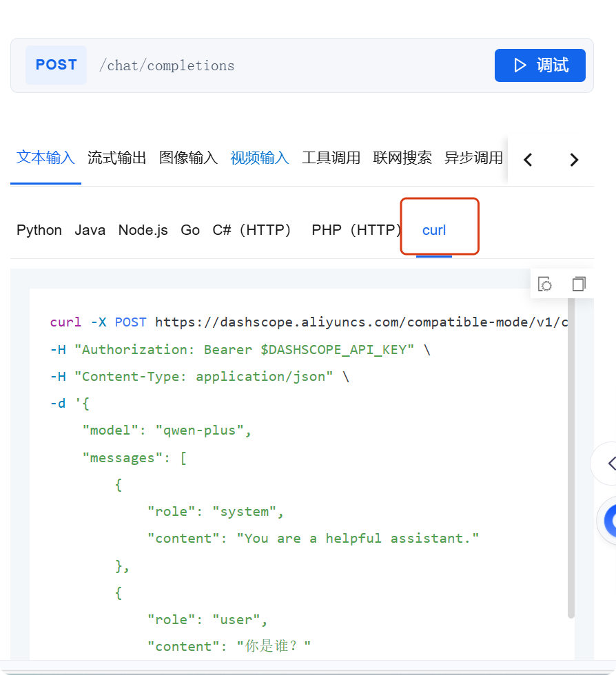
Task: Select the C# (HTTP) example
Action: (253, 230)
